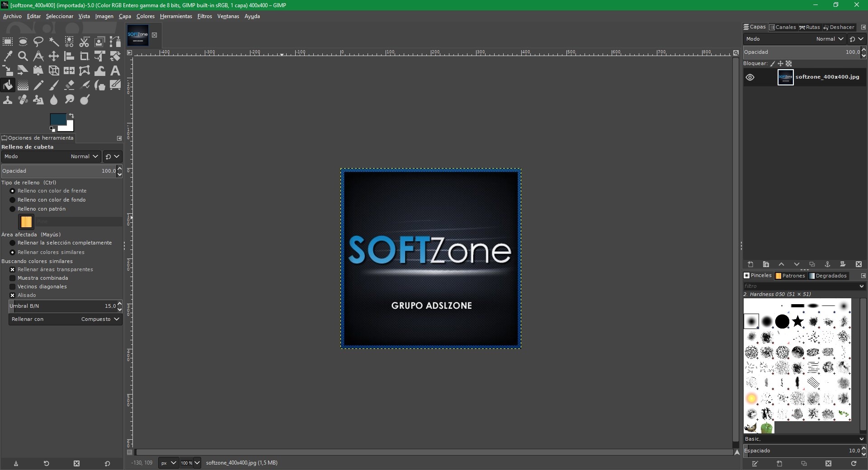This screenshot has width=868, height=470.
Task: Select the Text tool
Action: pos(115,71)
